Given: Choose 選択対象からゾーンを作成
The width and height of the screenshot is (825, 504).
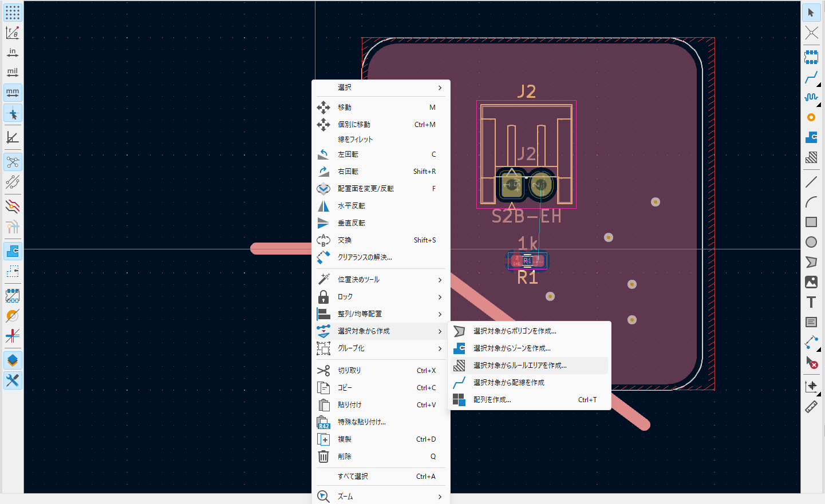Looking at the screenshot, I should pos(530,348).
